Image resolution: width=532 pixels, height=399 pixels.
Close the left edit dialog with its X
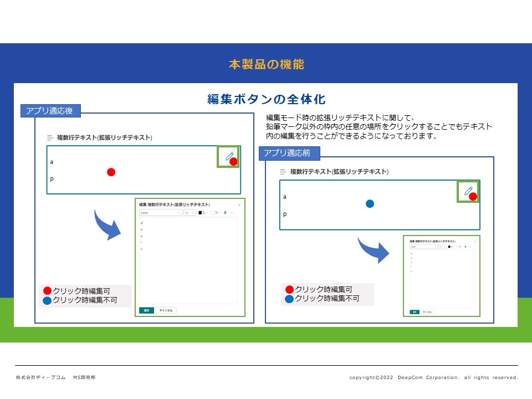(x=239, y=205)
